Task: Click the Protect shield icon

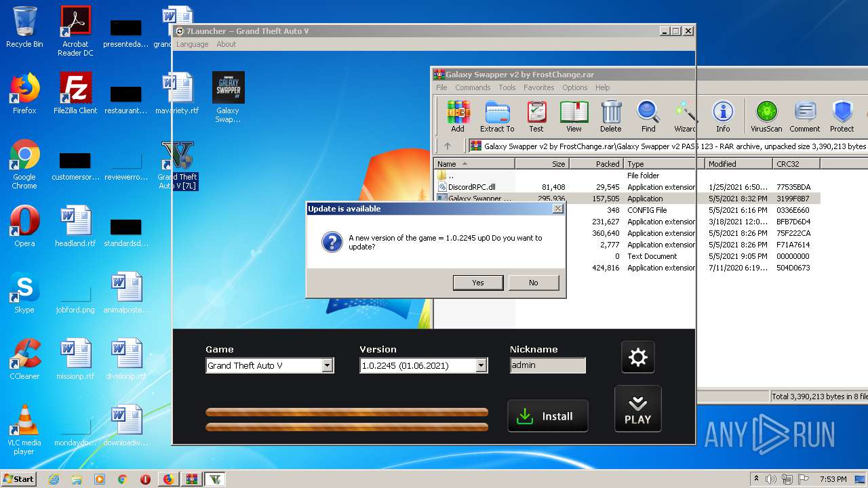Action: coord(842,116)
